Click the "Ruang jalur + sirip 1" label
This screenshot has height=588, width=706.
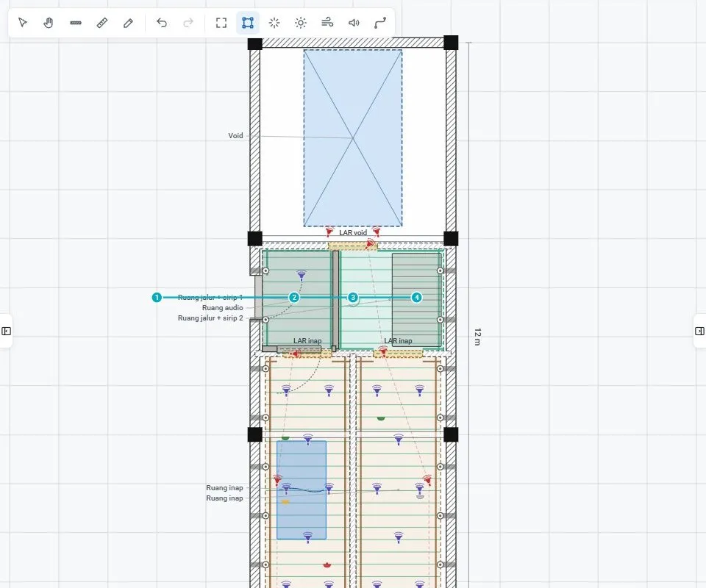(x=210, y=298)
